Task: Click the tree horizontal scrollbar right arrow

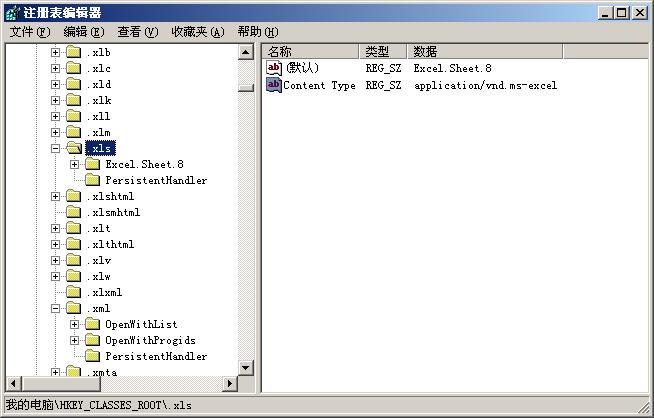Action: pyautogui.click(x=230, y=384)
